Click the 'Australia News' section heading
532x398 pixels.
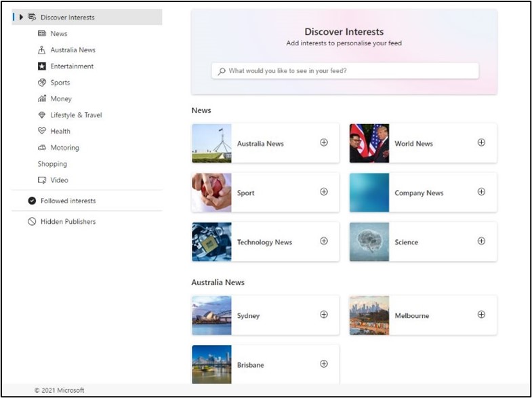[x=218, y=282]
